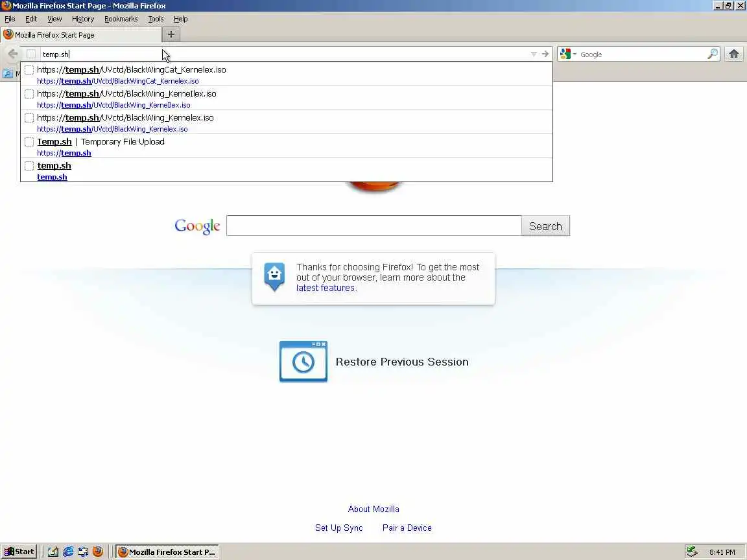Viewport: 747px width, 560px height.
Task: Open the About Mozilla link
Action: click(373, 509)
